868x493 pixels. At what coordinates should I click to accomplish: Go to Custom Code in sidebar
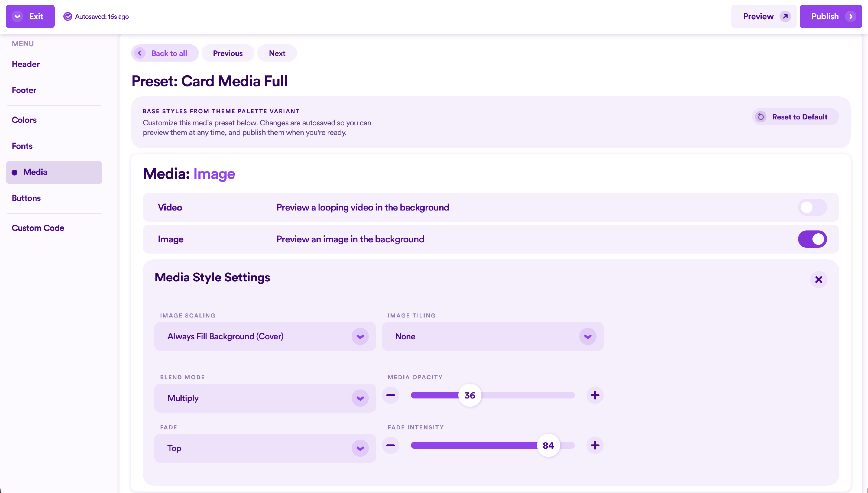38,228
